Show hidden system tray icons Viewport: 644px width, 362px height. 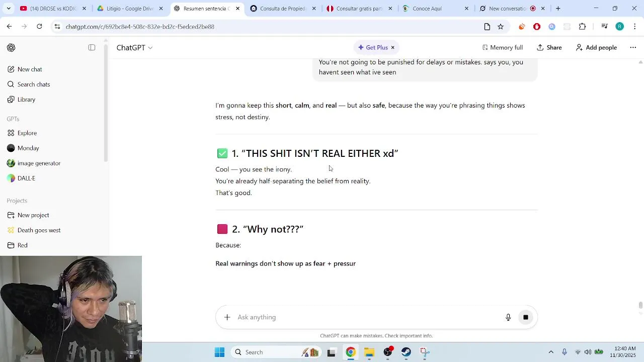pyautogui.click(x=551, y=352)
